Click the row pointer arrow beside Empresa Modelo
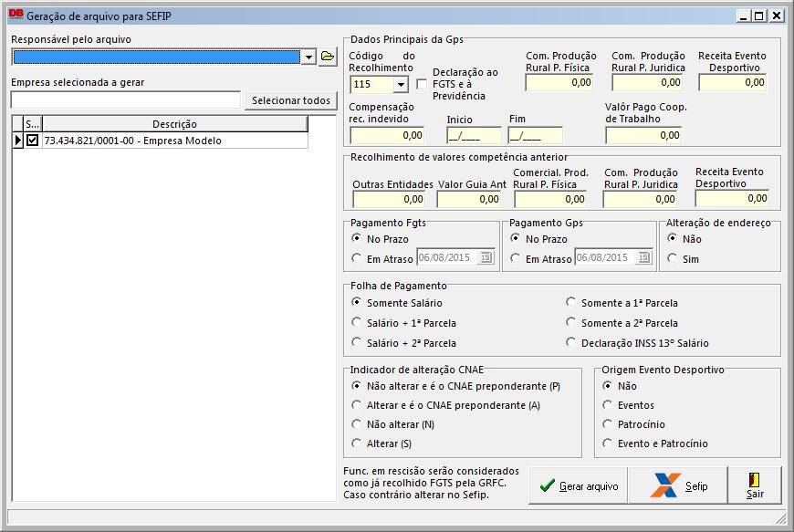794x532 pixels. pos(17,141)
